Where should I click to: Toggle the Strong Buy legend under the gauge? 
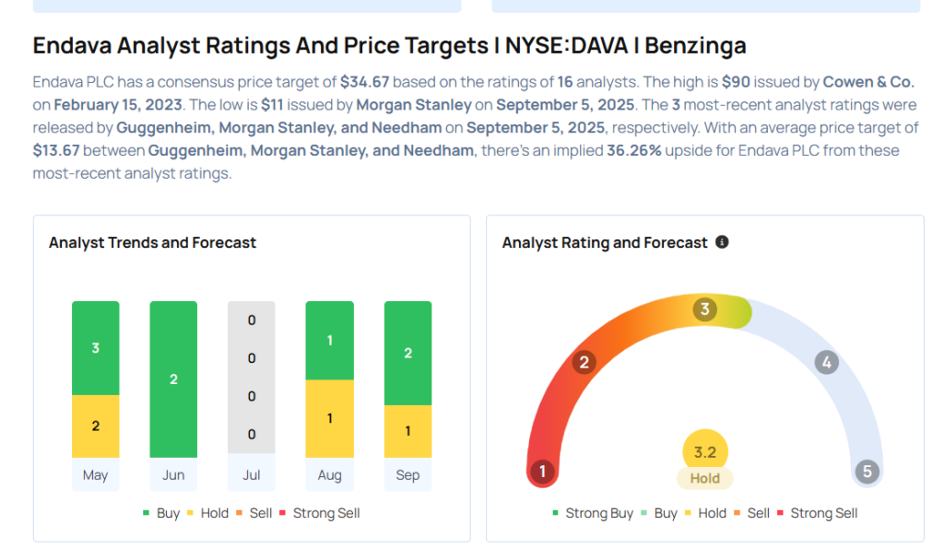click(x=593, y=513)
